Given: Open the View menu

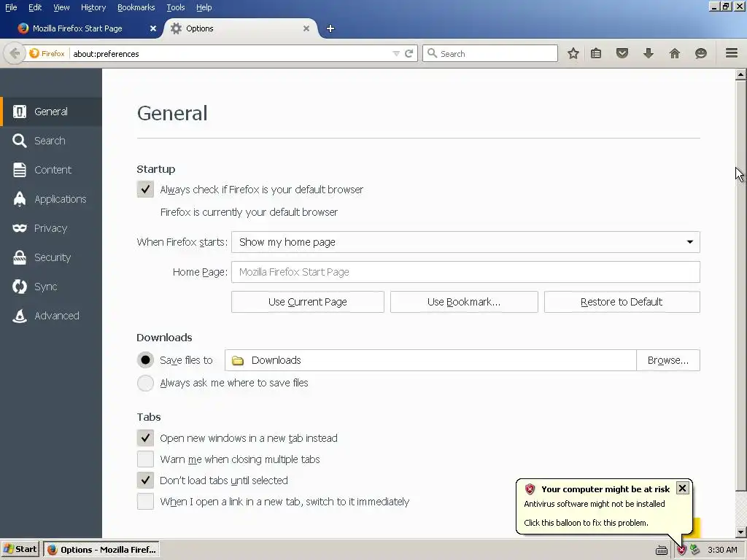Looking at the screenshot, I should (61, 7).
